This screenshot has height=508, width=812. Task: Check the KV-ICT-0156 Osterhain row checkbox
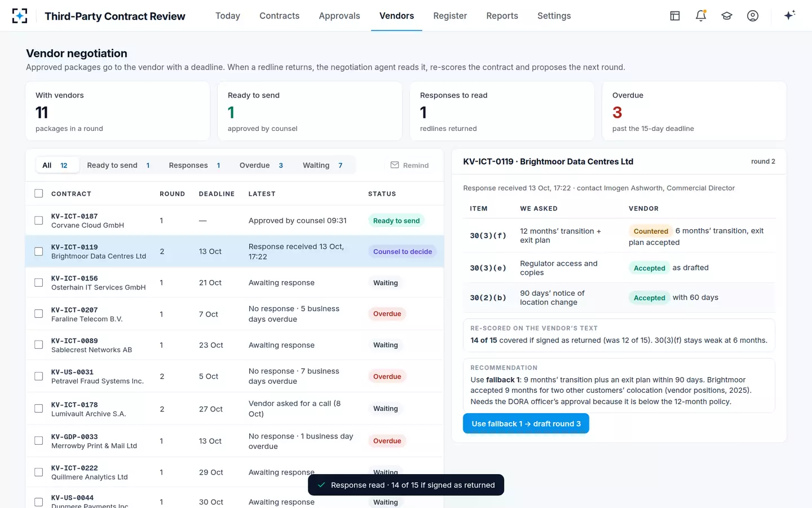pyautogui.click(x=39, y=283)
